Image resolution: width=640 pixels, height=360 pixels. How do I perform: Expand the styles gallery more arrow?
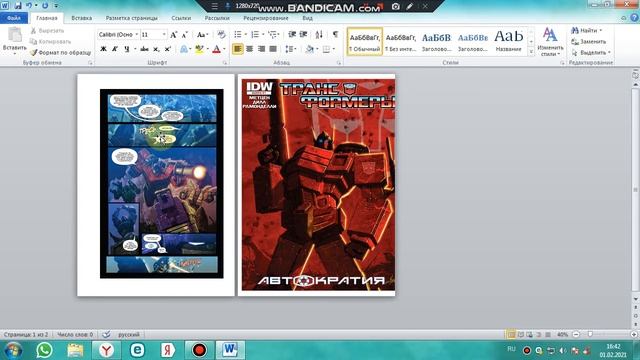coord(531,52)
